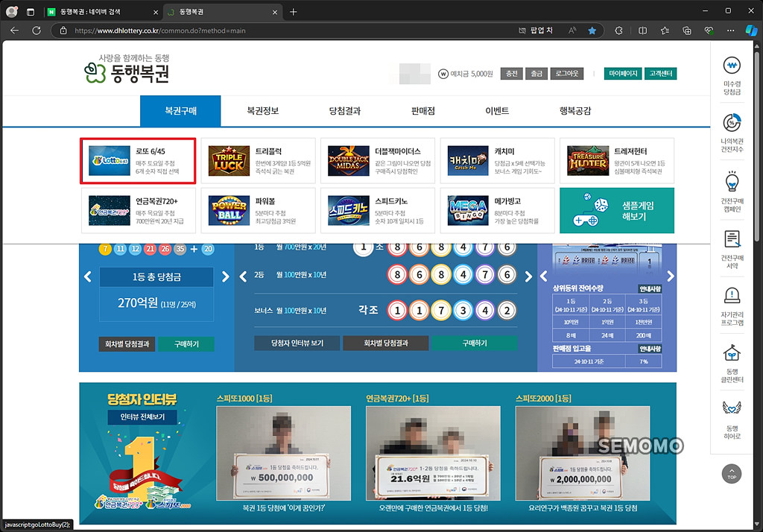Open the Triple Luck game icon
Screen dimensions: 763x532
coord(229,161)
